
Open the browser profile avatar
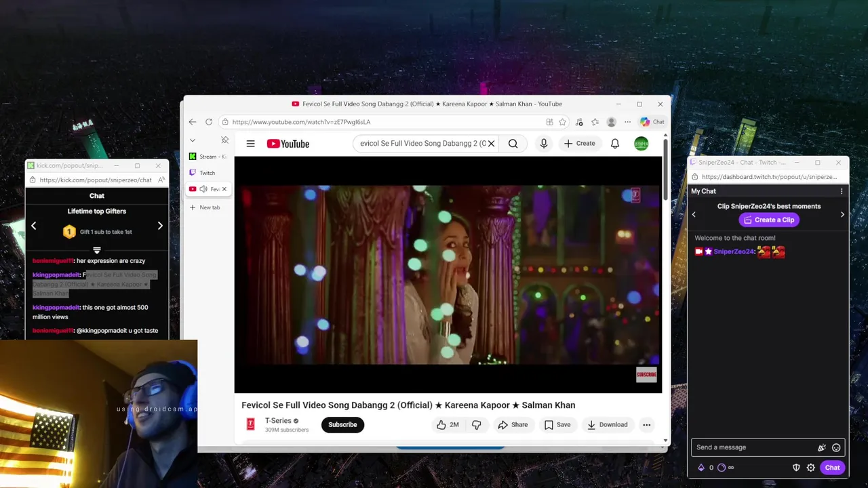pos(611,122)
